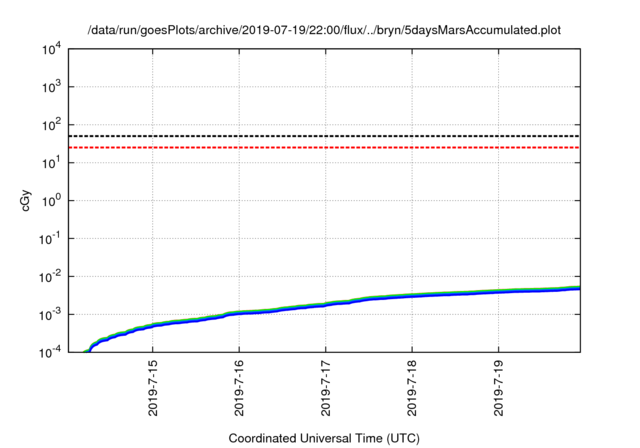640x448 pixels.
Task: Click the 10^2 y-axis tick label
Action: (x=51, y=125)
